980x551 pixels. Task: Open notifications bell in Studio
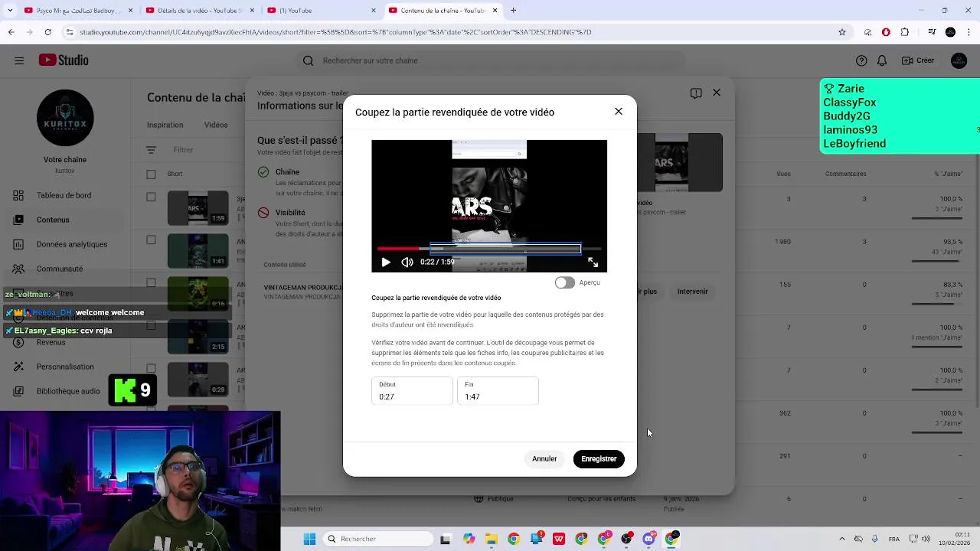(882, 60)
